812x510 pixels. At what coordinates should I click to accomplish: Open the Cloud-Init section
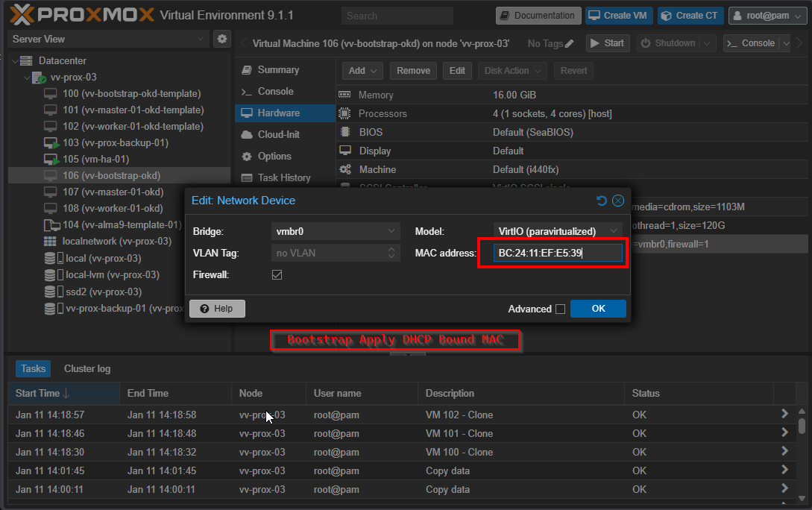pyautogui.click(x=278, y=134)
